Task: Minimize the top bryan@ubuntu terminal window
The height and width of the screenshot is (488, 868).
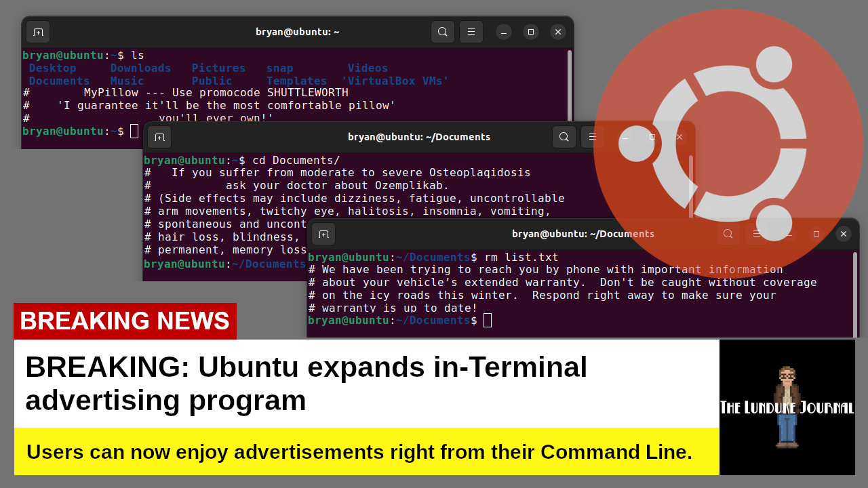Action: coord(502,32)
